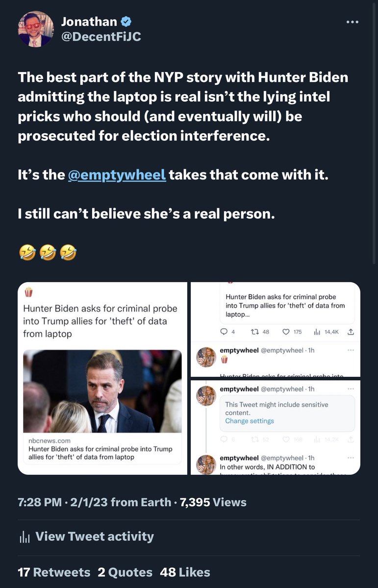Click the @DecentFiJC handle
Screen dimensions: 378x588
101,36
